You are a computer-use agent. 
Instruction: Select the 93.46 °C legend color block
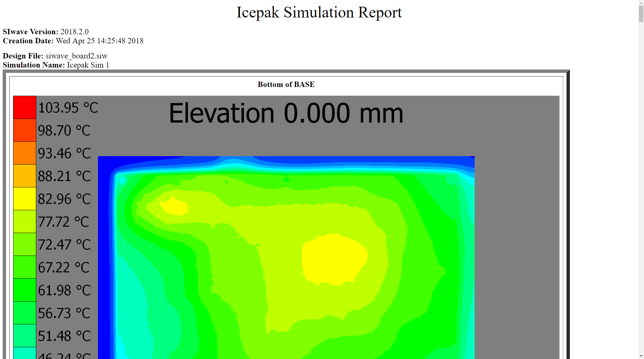(24, 153)
